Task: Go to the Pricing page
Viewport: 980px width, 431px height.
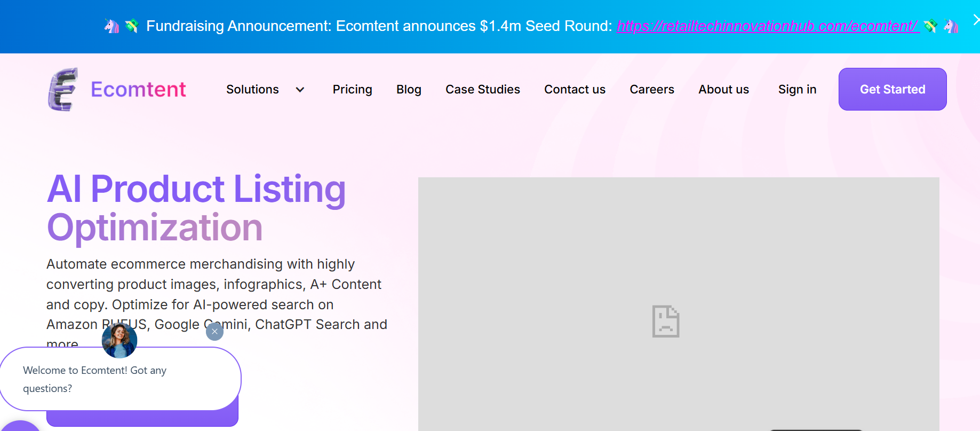Action: click(x=352, y=89)
